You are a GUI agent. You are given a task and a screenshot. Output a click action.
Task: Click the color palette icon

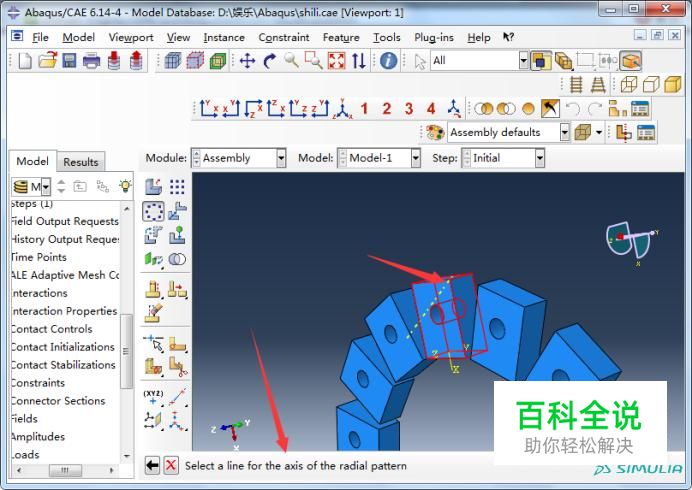pyautogui.click(x=435, y=132)
